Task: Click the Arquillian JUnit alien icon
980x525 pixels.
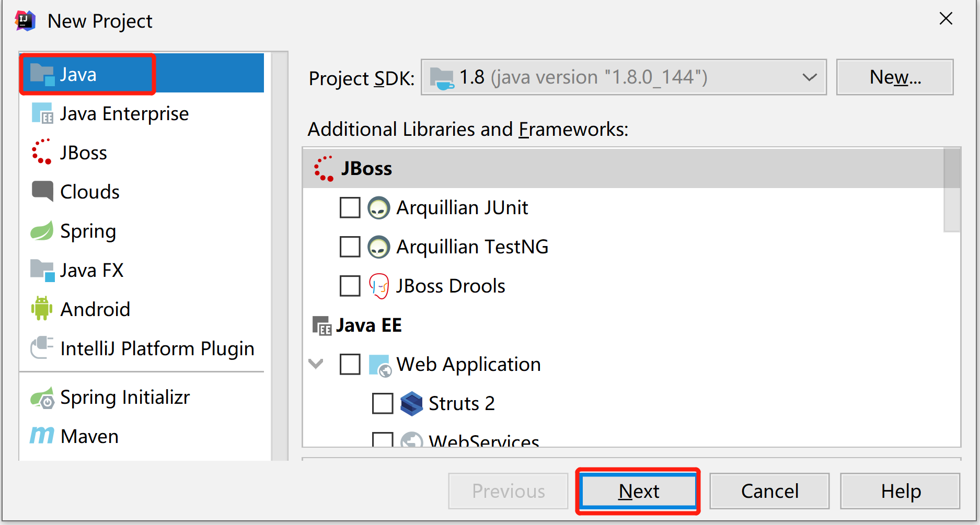Action: (378, 207)
